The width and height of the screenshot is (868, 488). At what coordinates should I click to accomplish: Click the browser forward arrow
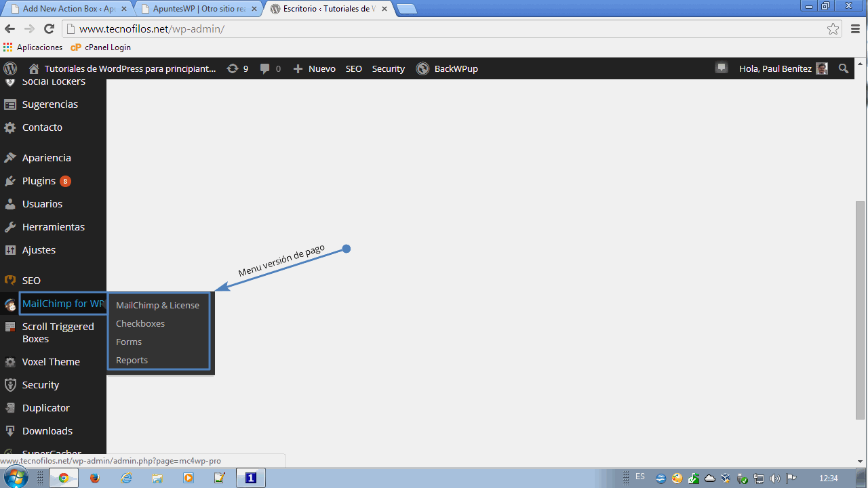tap(29, 28)
